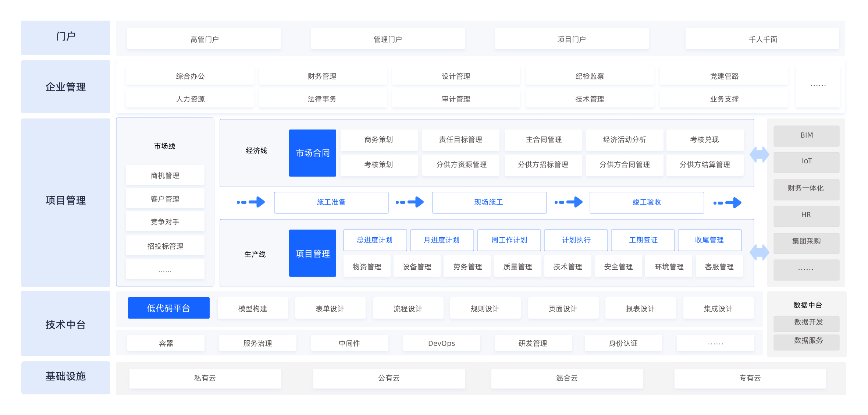Open the 财务管理 module
868x415 pixels.
tap(323, 76)
